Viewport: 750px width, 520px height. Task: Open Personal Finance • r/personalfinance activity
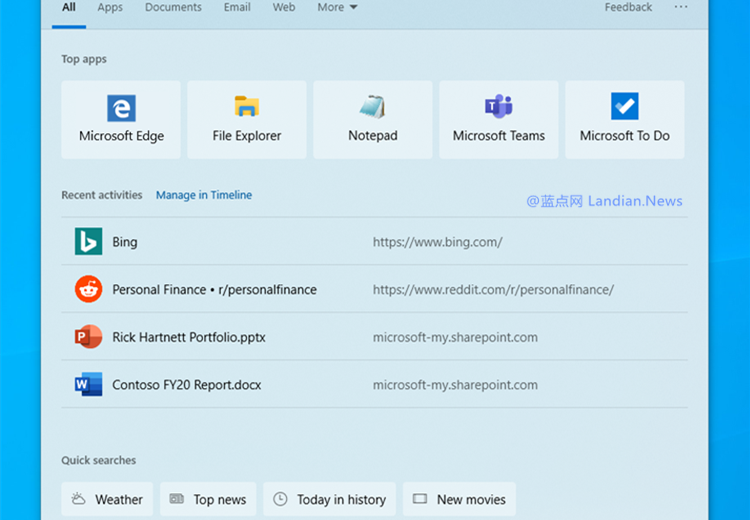pyautogui.click(x=214, y=290)
